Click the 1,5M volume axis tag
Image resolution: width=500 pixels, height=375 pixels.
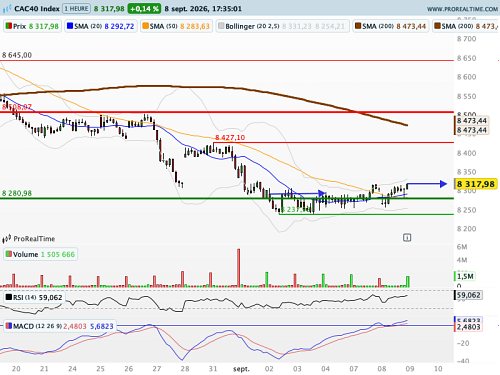(x=465, y=276)
